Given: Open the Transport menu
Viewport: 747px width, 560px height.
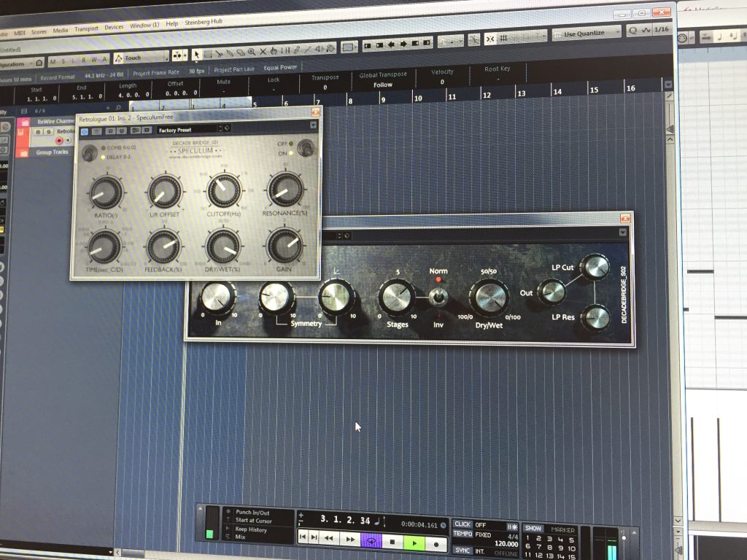Looking at the screenshot, I should (x=86, y=29).
